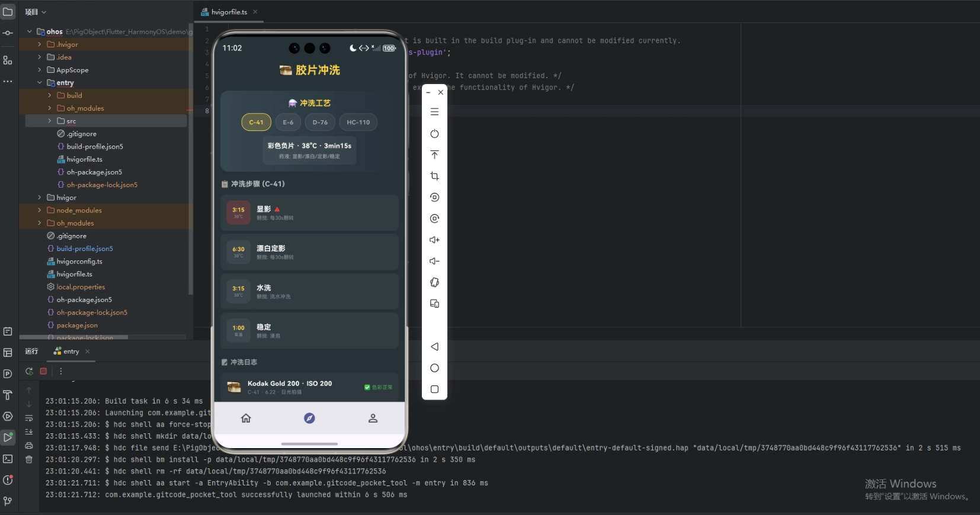
Task: Increase emulator volume
Action: tap(434, 240)
